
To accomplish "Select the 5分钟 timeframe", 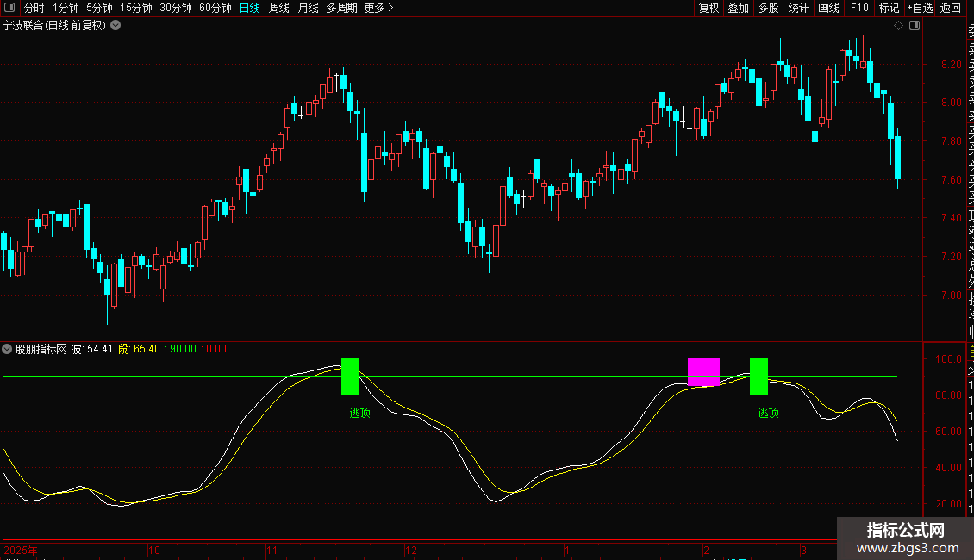I will tap(99, 8).
